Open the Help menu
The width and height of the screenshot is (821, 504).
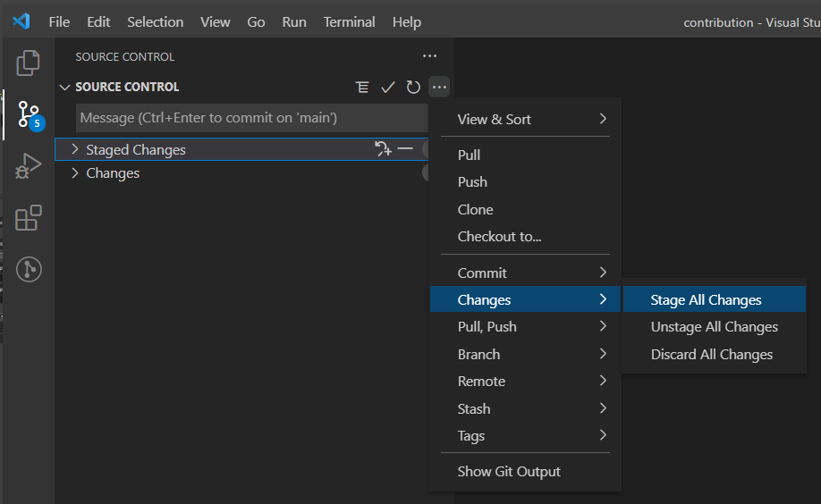click(407, 22)
